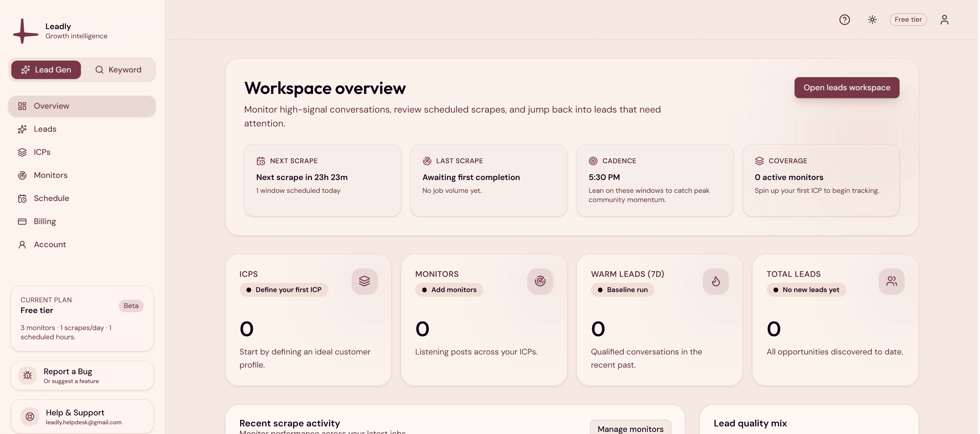Open the Leads sidebar item
Screen dimensions: 980x434
[x=45, y=129]
